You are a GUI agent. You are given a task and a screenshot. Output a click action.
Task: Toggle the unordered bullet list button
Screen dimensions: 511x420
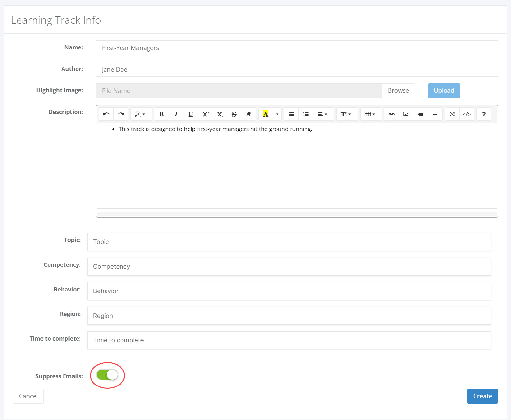[291, 114]
